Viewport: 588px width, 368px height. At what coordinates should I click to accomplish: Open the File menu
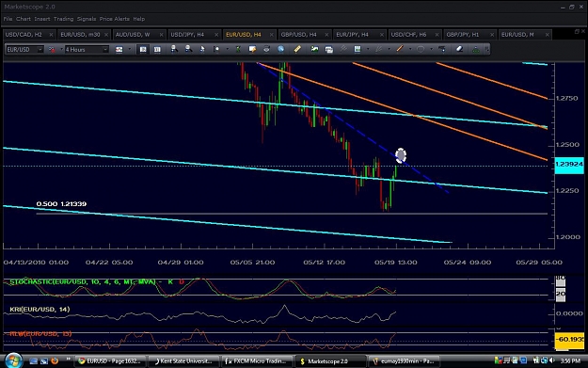pyautogui.click(x=8, y=19)
